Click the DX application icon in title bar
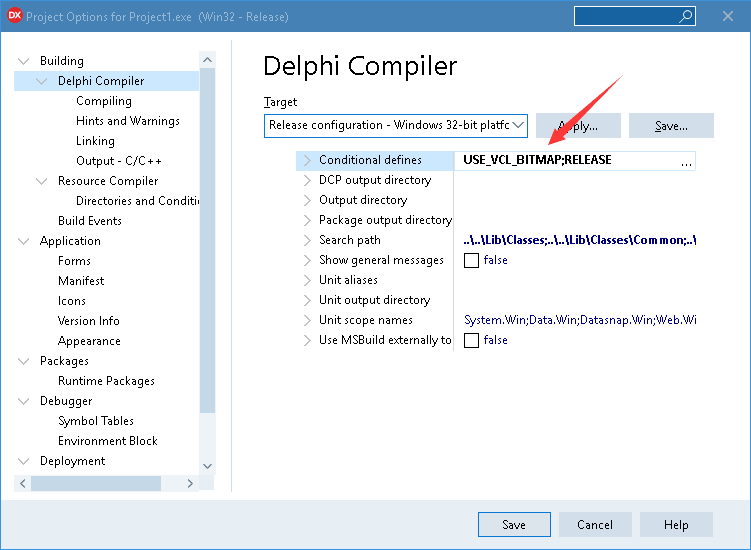Image resolution: width=751 pixels, height=550 pixels. (14, 16)
